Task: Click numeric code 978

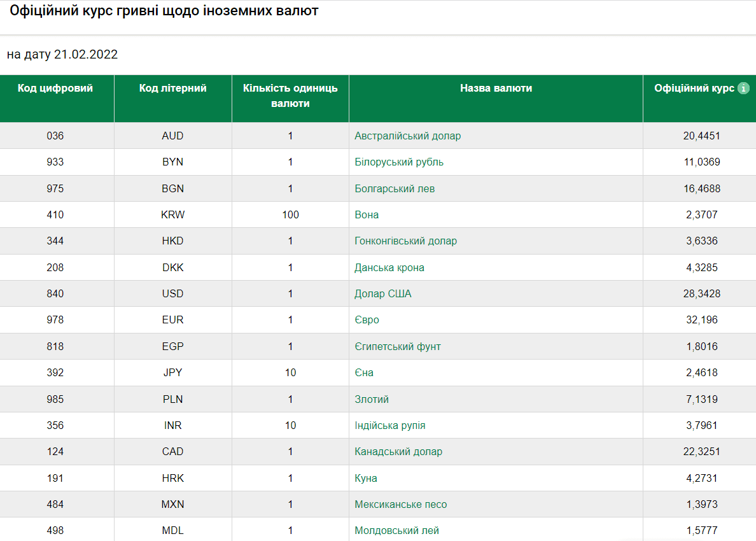Action: pos(55,320)
